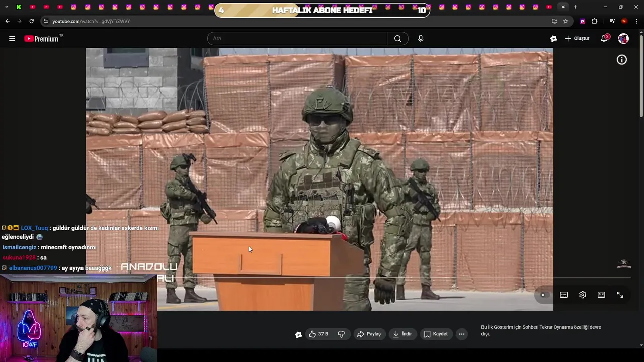The width and height of the screenshot is (644, 362).
Task: Open Chrome three-dot menu
Action: [637, 21]
